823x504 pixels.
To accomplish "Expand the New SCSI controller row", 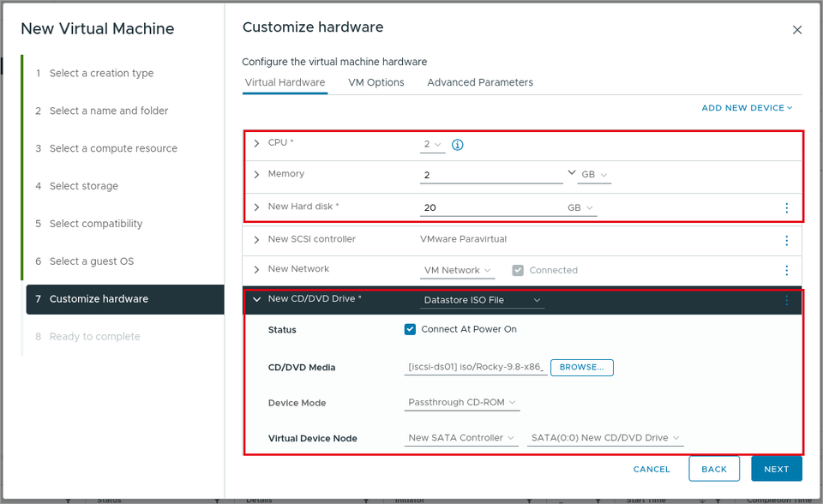I will [x=256, y=240].
